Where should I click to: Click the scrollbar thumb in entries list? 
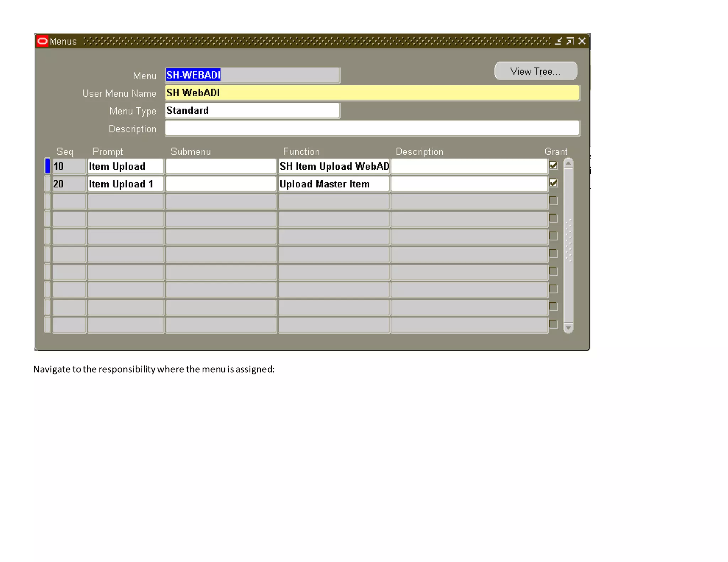(568, 245)
